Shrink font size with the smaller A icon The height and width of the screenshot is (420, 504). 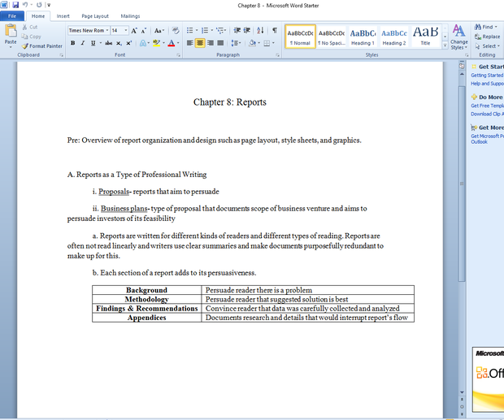tap(143, 31)
